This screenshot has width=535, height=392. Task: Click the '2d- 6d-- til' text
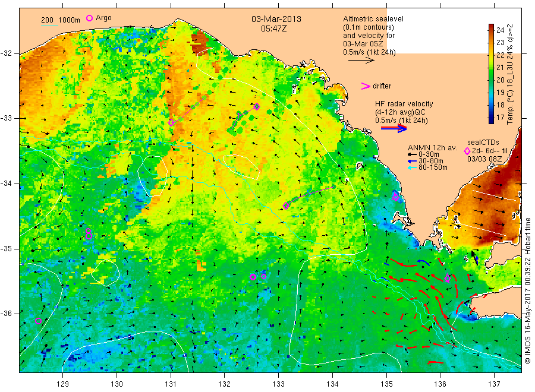point(490,151)
